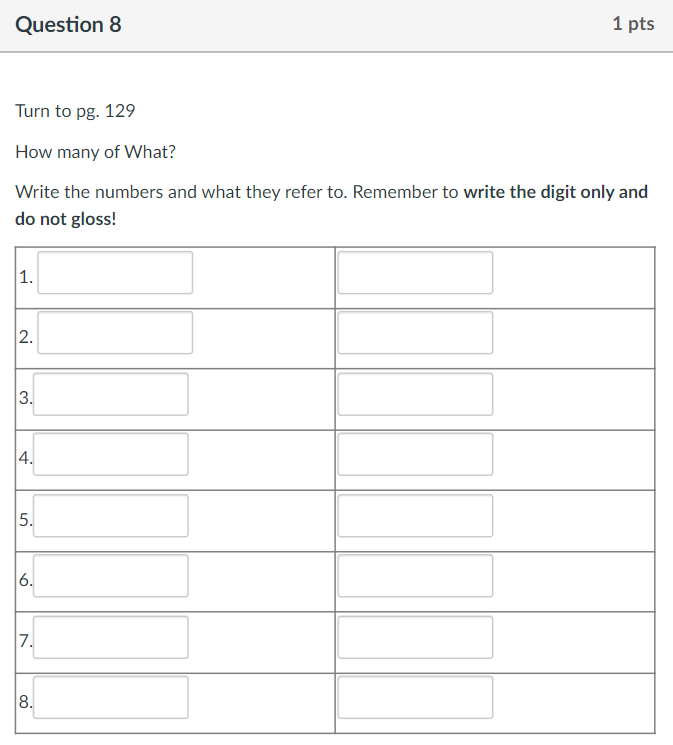This screenshot has height=745, width=673.
Task: Click the left input field in row 8
Action: pyautogui.click(x=112, y=698)
